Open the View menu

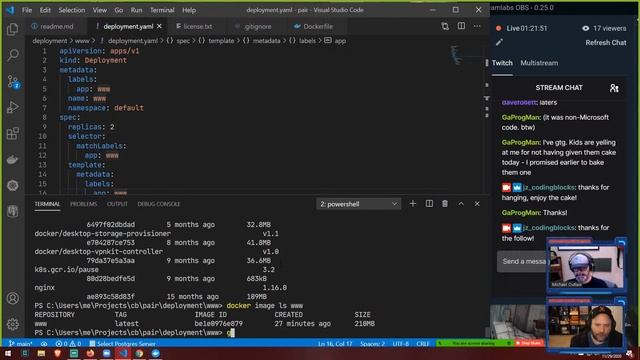[x=100, y=10]
